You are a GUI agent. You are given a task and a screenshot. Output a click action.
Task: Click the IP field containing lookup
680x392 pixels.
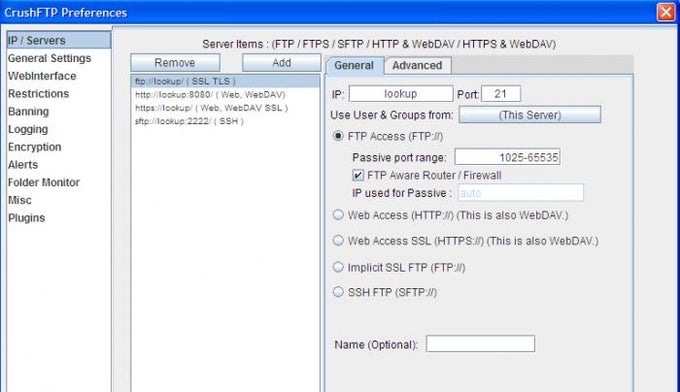pos(401,94)
